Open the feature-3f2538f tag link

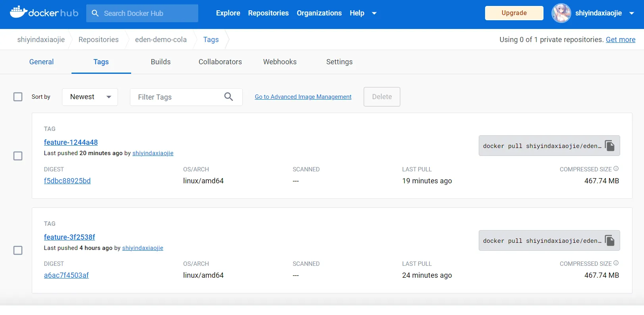70,237
